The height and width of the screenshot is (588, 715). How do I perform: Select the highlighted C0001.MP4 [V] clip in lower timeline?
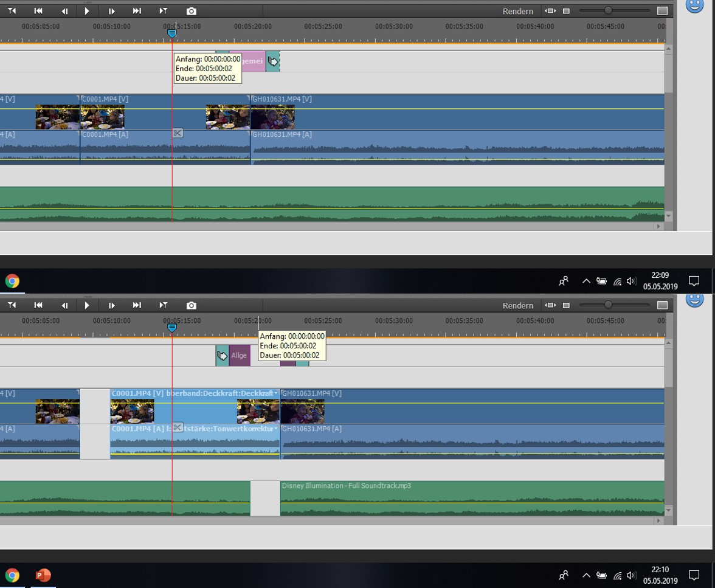195,406
